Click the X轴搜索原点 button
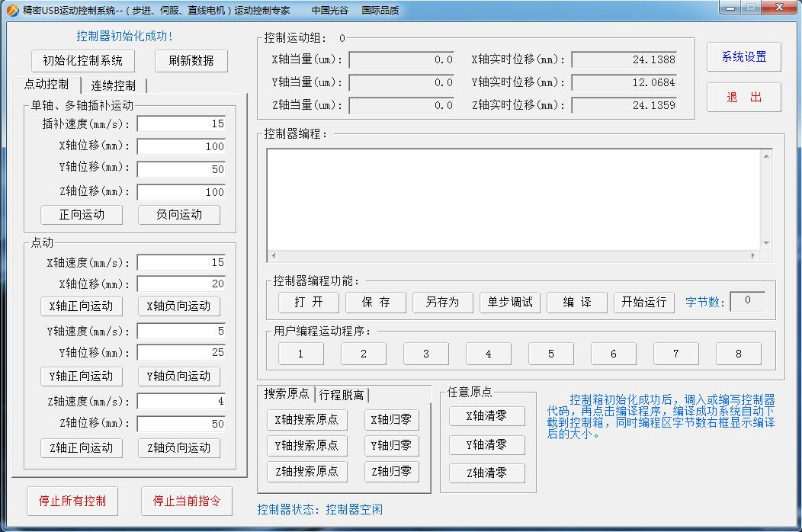This screenshot has width=802, height=532. coord(307,420)
